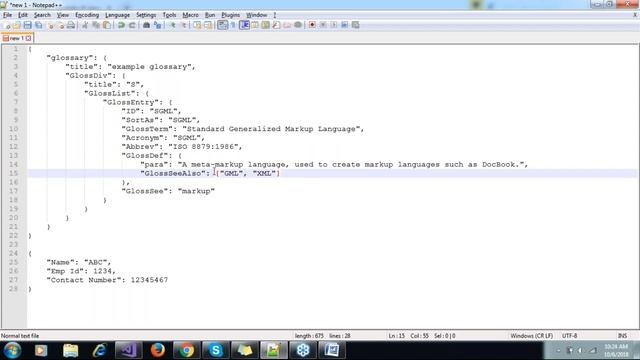640x360 pixels.
Task: Click the Run macro multiple times icon
Action: 344,25
